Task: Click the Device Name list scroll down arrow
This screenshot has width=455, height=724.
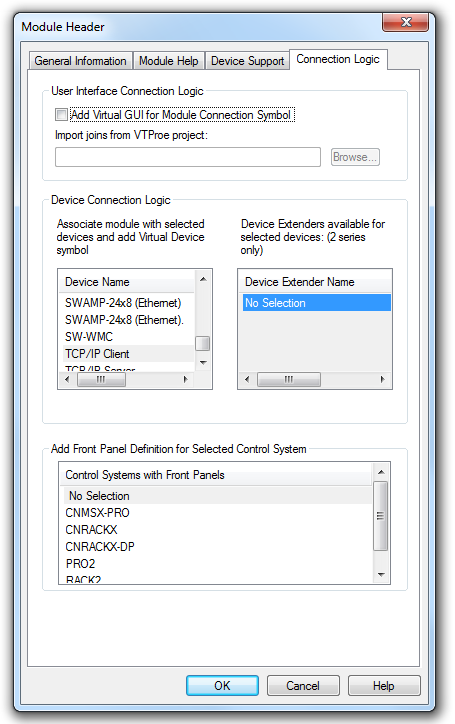Action: pyautogui.click(x=203, y=363)
